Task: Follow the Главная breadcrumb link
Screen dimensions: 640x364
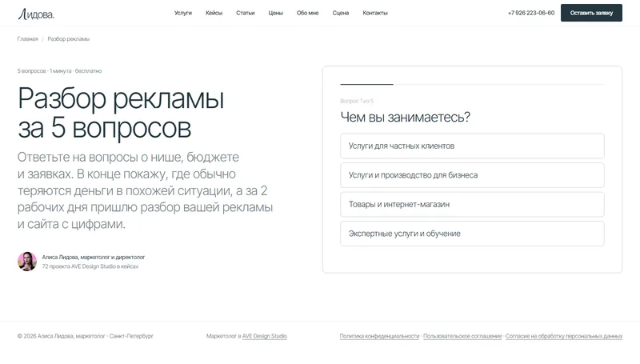Action: click(x=27, y=39)
